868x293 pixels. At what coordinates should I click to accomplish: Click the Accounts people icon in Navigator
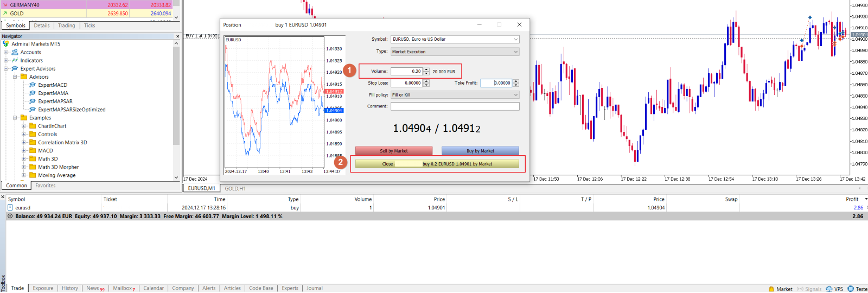coord(15,52)
